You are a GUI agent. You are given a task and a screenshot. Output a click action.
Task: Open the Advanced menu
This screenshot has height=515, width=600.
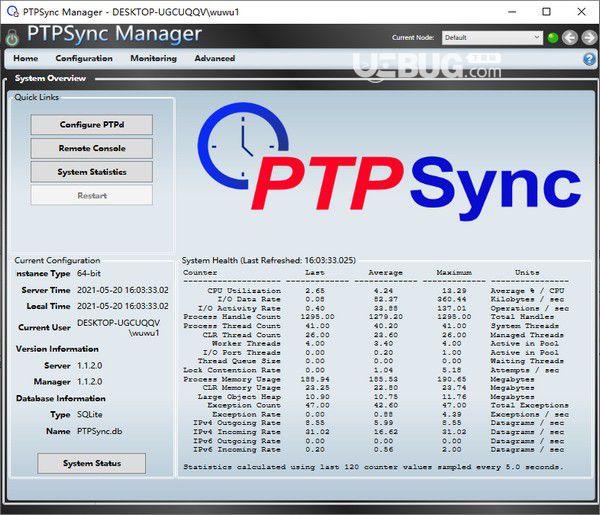pos(215,59)
